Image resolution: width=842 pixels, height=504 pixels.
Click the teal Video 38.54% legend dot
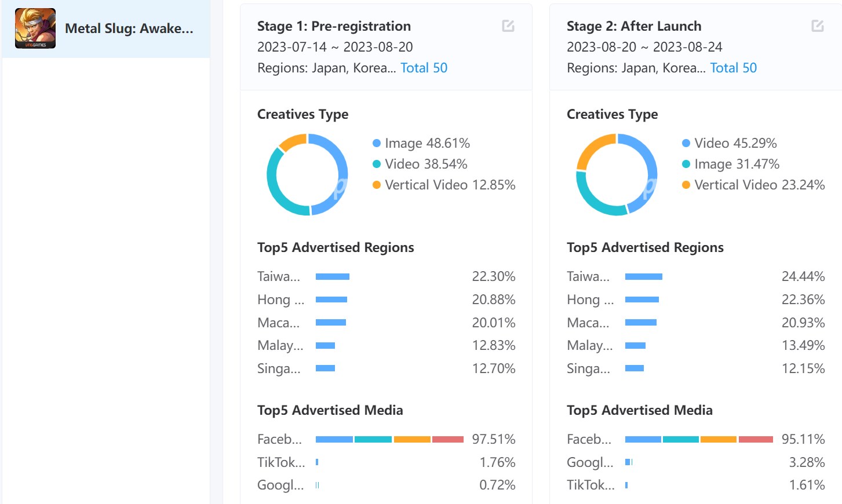(x=377, y=164)
